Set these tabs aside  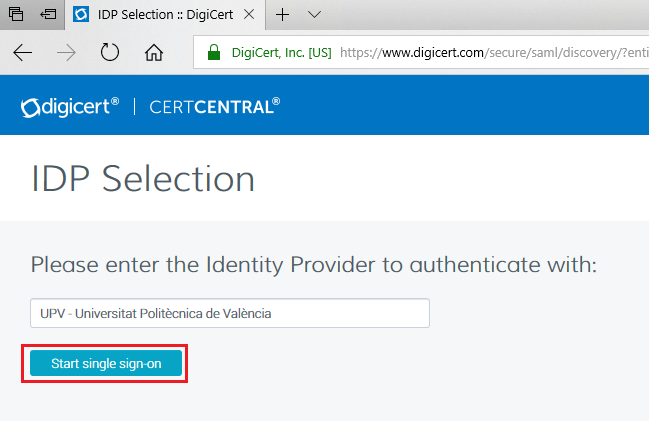47,15
